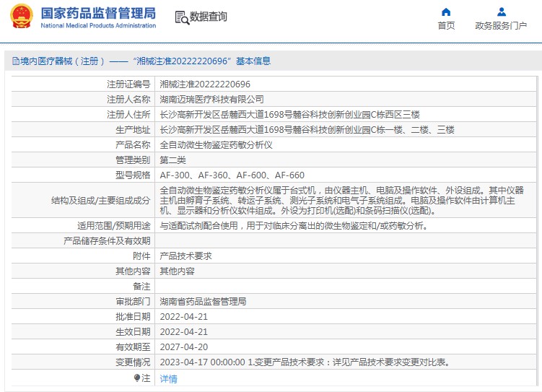This screenshot has width=542, height=392.
Task: Click the 适用范围/预期用途 label
Action: tap(114, 226)
